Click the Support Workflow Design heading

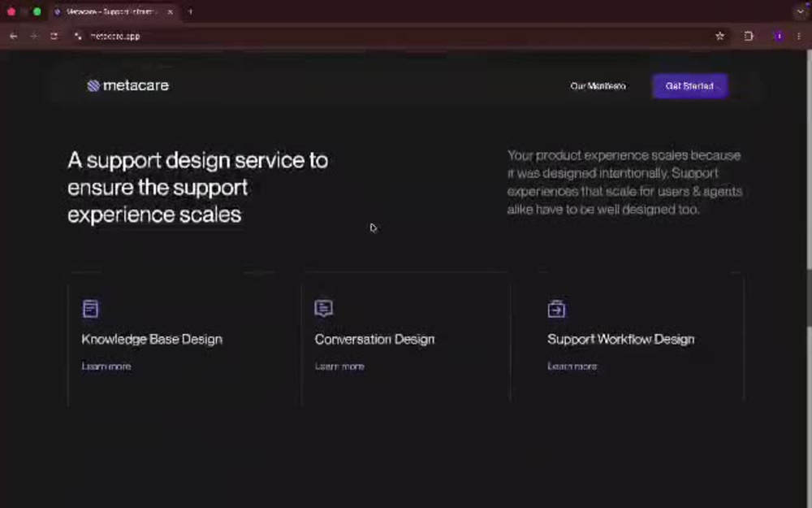click(621, 339)
